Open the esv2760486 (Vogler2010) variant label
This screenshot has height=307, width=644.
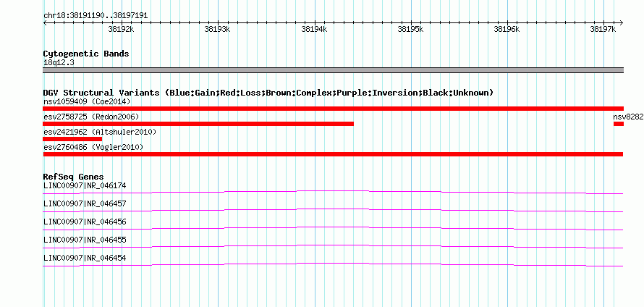click(x=93, y=147)
